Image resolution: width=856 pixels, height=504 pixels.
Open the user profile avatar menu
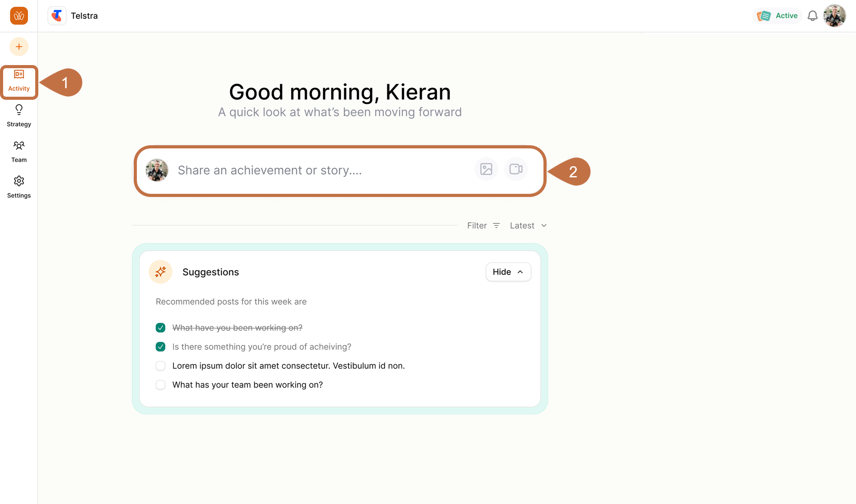[x=834, y=16]
